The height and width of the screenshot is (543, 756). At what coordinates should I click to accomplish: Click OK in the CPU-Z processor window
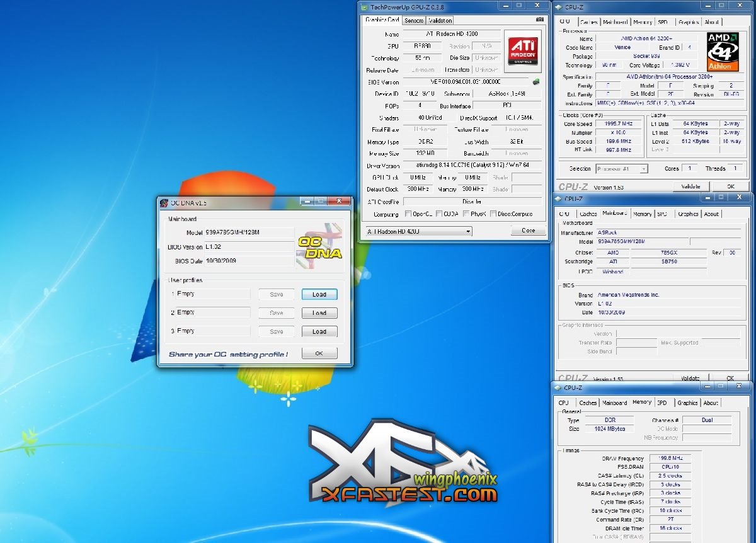[730, 186]
